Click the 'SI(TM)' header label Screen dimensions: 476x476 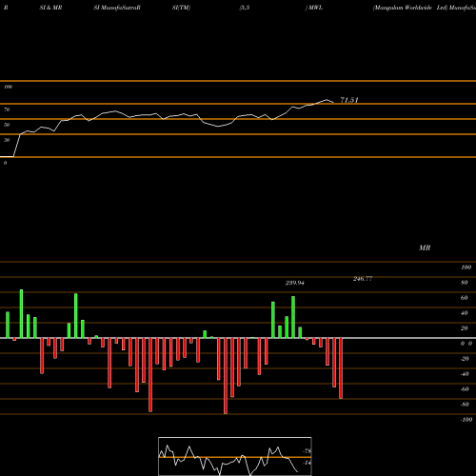click(181, 8)
